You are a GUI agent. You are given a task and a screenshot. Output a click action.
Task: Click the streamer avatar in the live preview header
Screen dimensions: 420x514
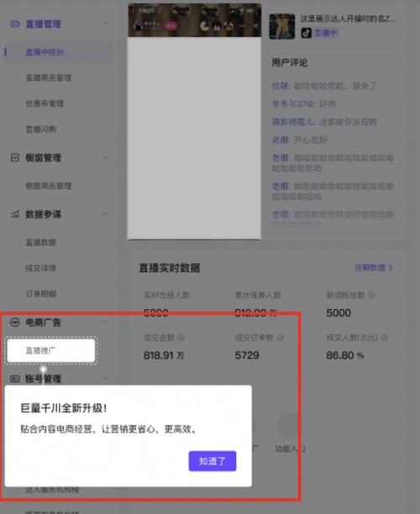[139, 25]
